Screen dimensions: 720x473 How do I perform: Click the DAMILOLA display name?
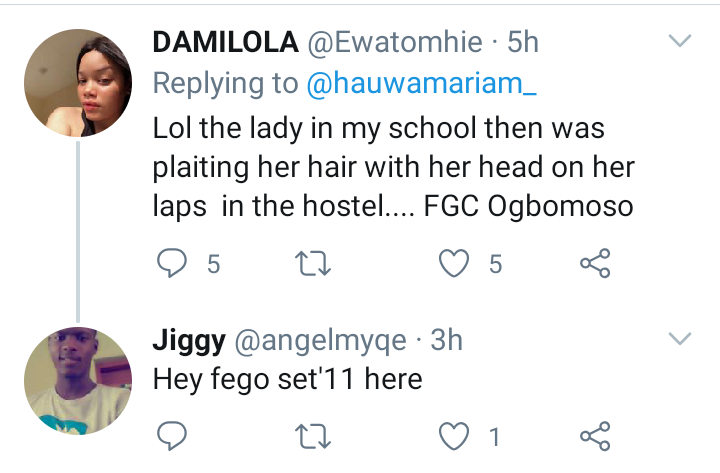click(x=224, y=42)
